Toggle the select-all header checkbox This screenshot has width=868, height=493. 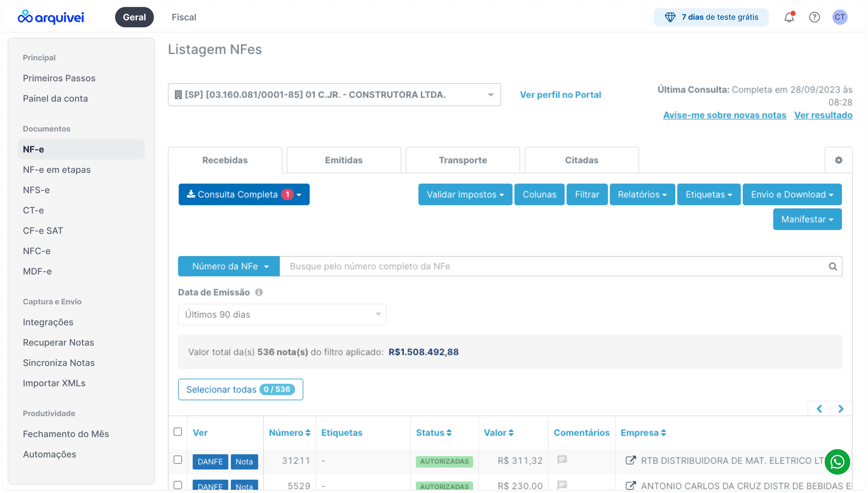pos(178,431)
